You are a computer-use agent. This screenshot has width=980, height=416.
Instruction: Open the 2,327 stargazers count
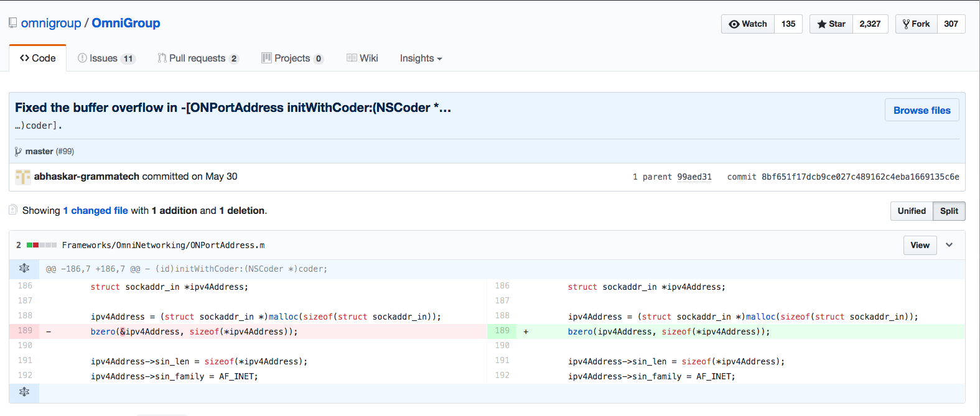click(870, 24)
